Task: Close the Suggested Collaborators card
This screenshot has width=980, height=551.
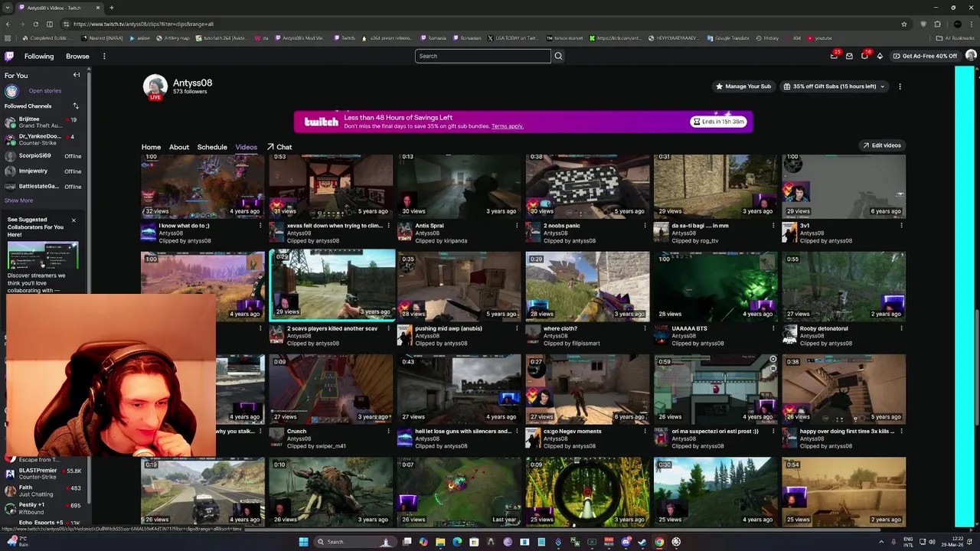Action: click(x=73, y=220)
